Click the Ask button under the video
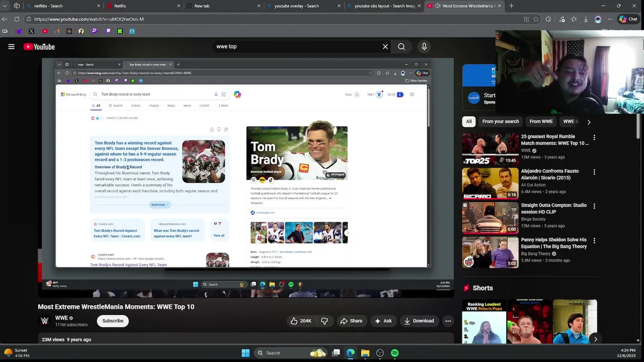Viewport: 644px width, 362px height. click(383, 321)
